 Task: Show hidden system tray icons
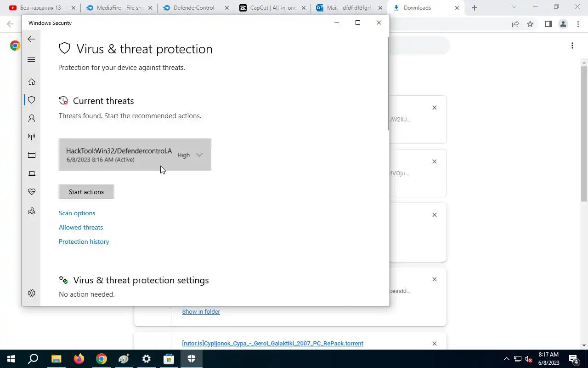507,359
